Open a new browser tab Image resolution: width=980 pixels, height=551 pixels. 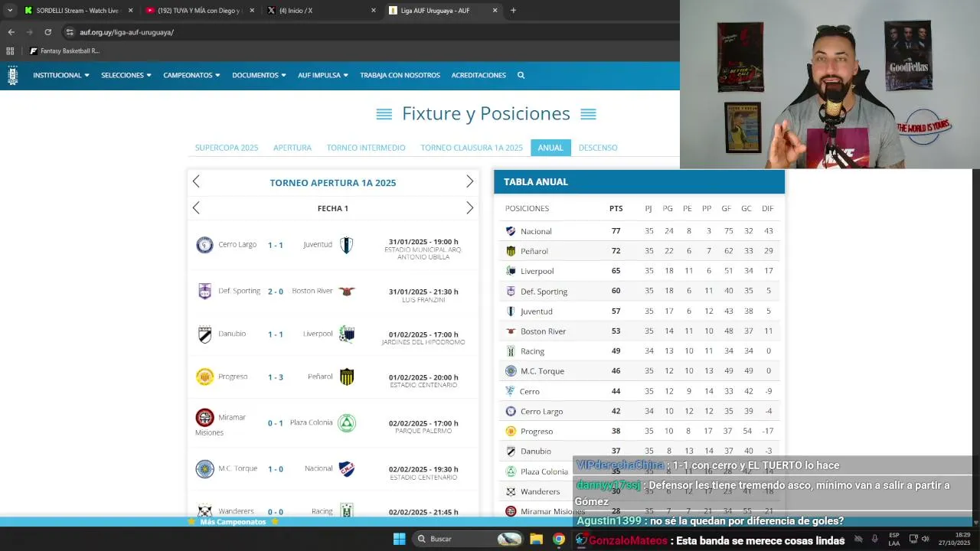(x=513, y=11)
